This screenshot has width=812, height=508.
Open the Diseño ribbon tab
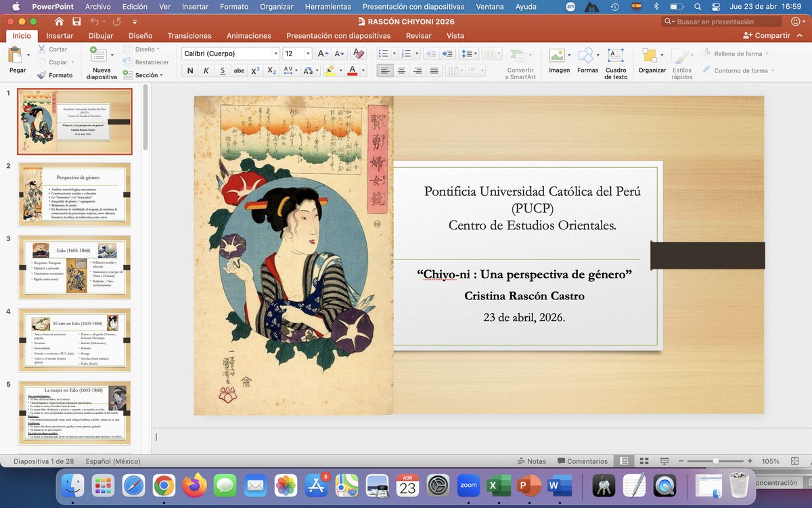pyautogui.click(x=140, y=36)
